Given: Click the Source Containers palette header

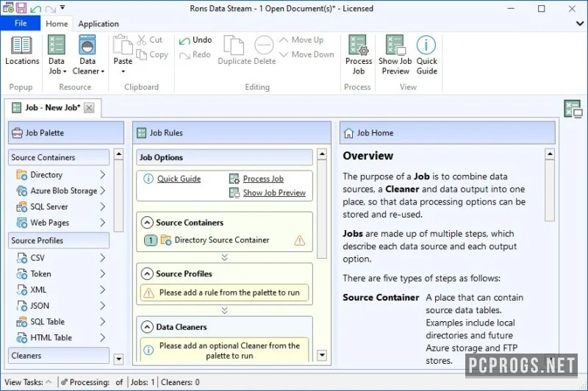Looking at the screenshot, I should [x=59, y=157].
